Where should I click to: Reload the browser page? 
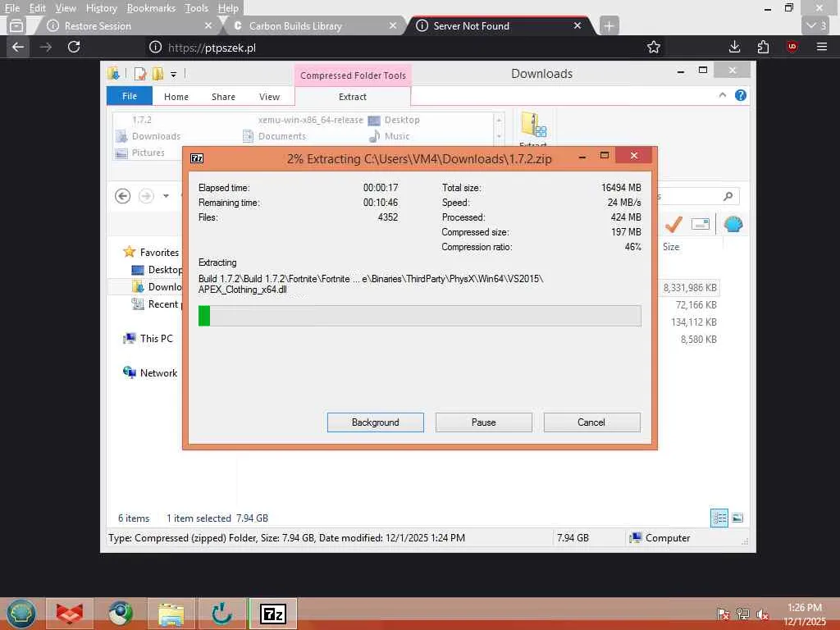(74, 47)
